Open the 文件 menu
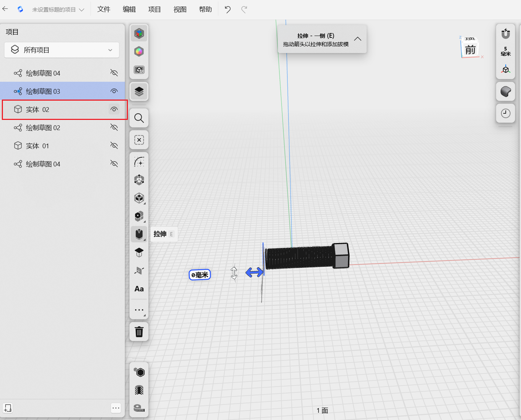 (104, 9)
